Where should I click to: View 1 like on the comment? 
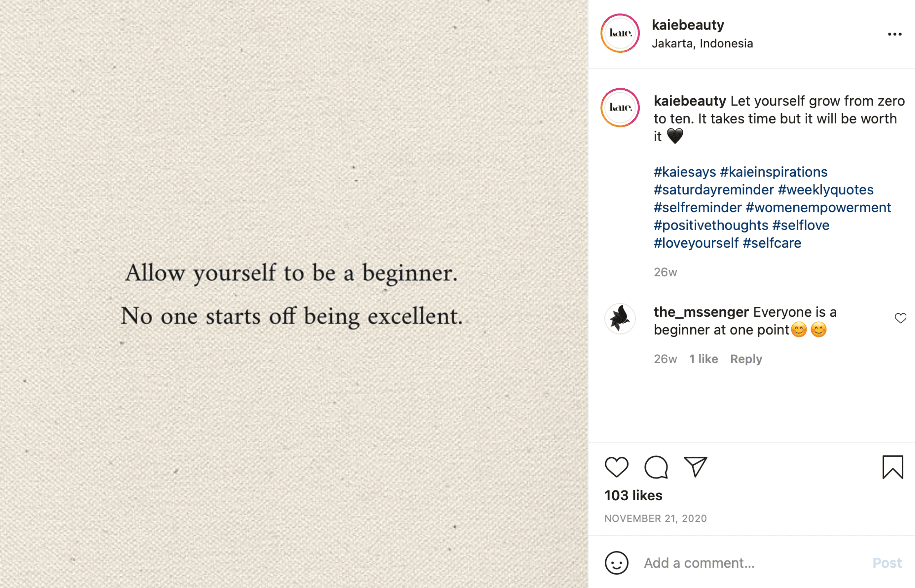[x=703, y=359]
